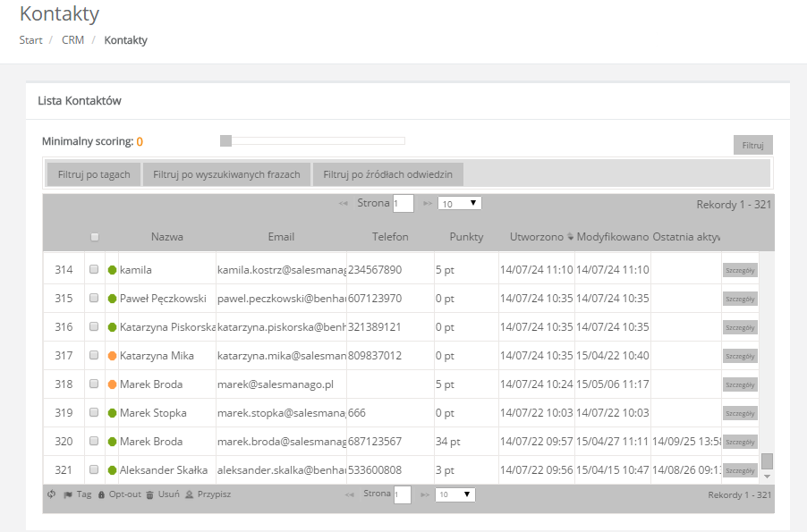The width and height of the screenshot is (807, 532).
Task: Open Szczegóły for Paweł Pęczkowski
Action: pos(740,299)
